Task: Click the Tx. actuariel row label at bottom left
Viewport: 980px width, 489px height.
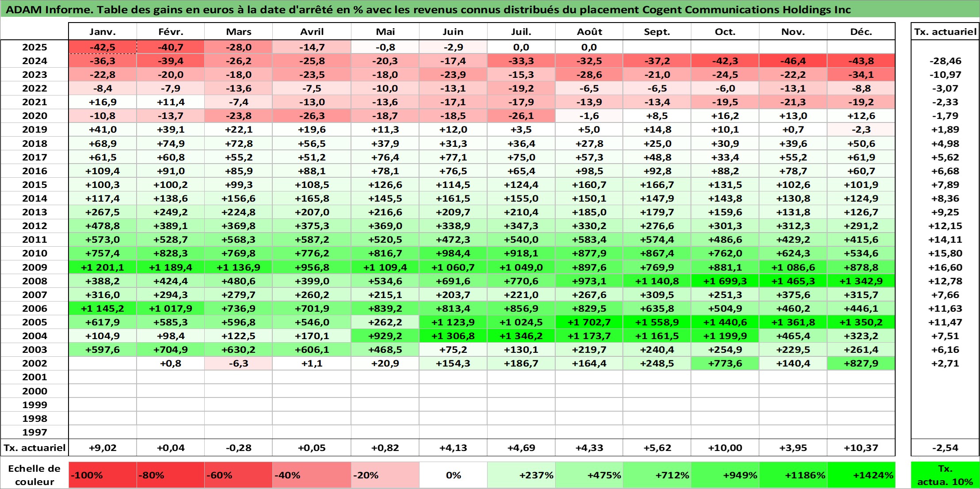Action: coord(34,448)
